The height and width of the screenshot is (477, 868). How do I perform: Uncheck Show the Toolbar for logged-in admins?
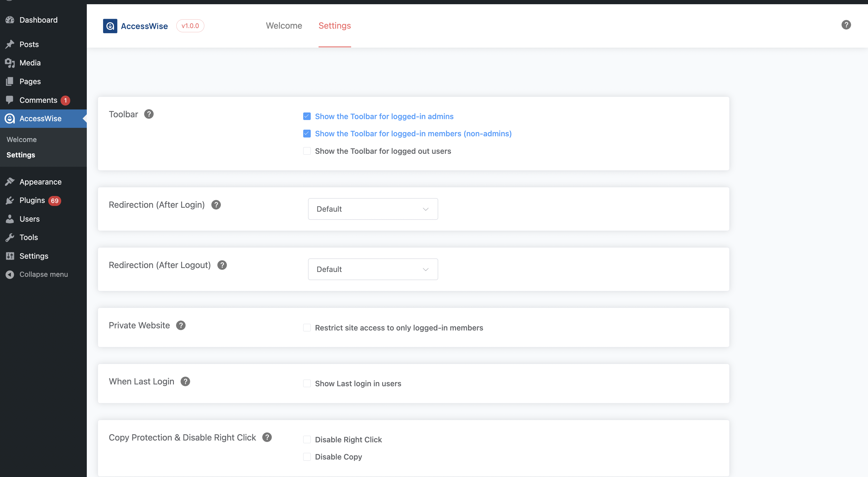pos(307,116)
